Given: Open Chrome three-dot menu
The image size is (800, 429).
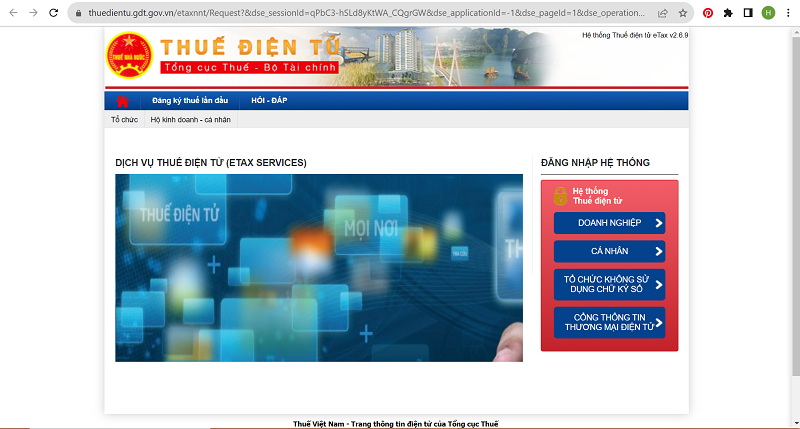Looking at the screenshot, I should pyautogui.click(x=788, y=13).
